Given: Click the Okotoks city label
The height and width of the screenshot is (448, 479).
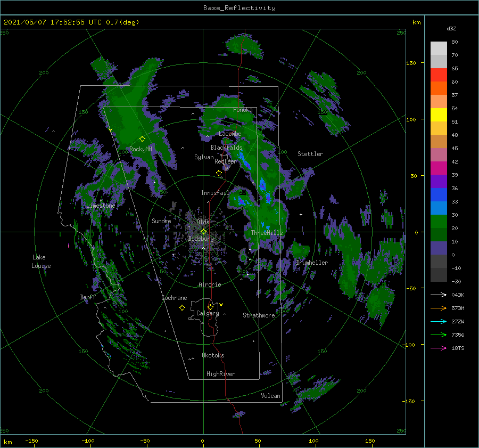Looking at the screenshot, I should [213, 355].
